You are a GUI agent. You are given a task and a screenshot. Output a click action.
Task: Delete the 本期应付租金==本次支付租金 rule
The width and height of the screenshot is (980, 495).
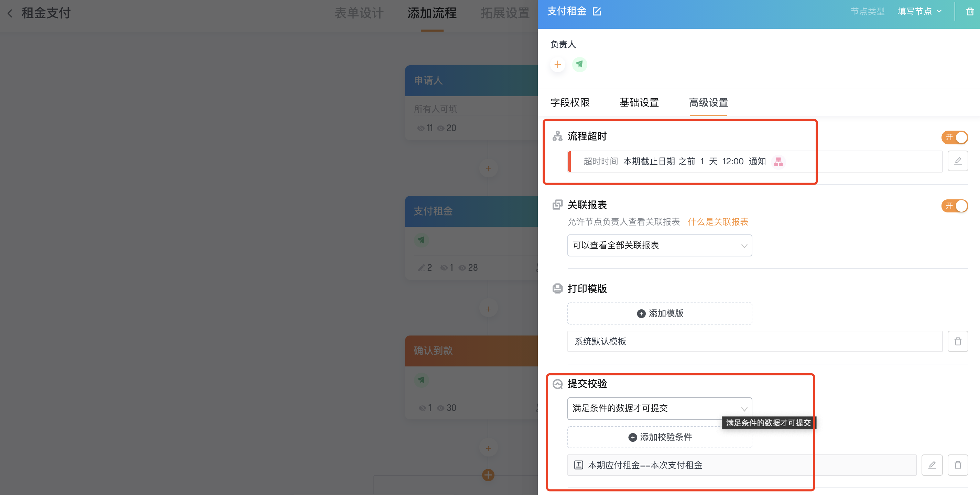tap(958, 465)
